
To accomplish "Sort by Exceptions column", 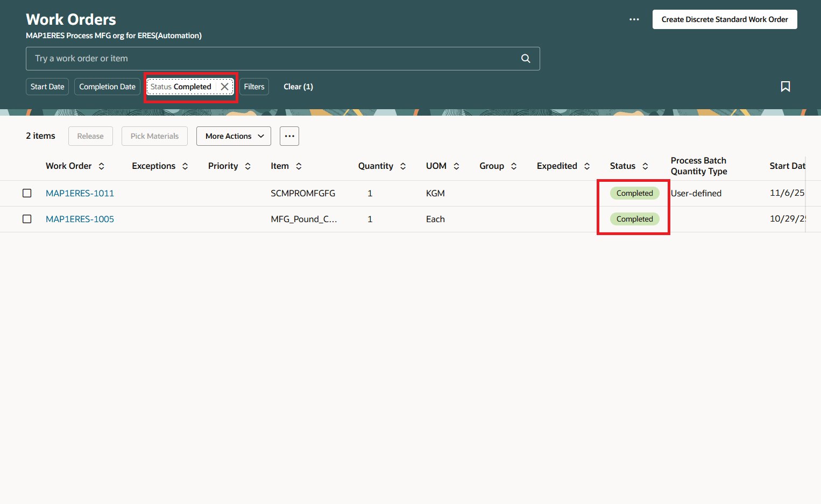I will click(x=185, y=166).
